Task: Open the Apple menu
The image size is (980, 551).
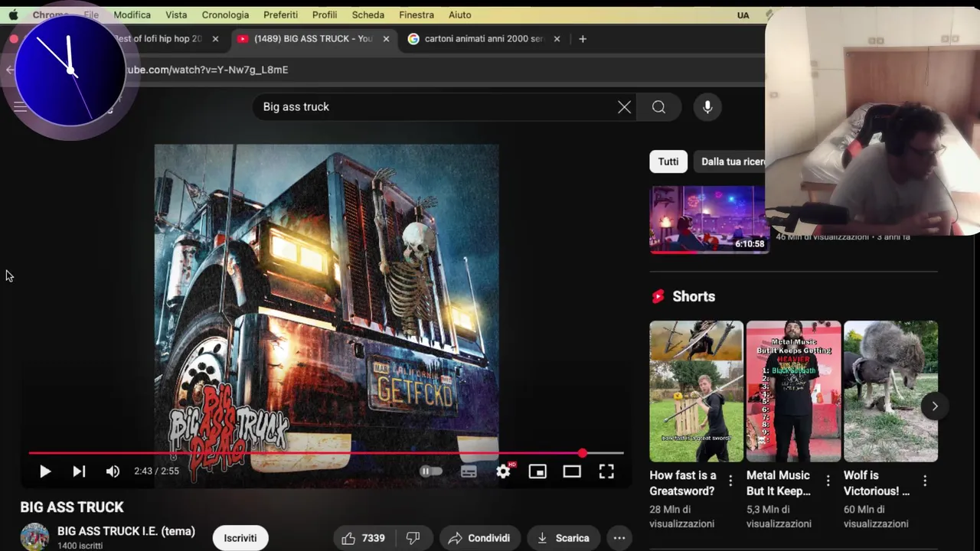Action: pos(13,15)
